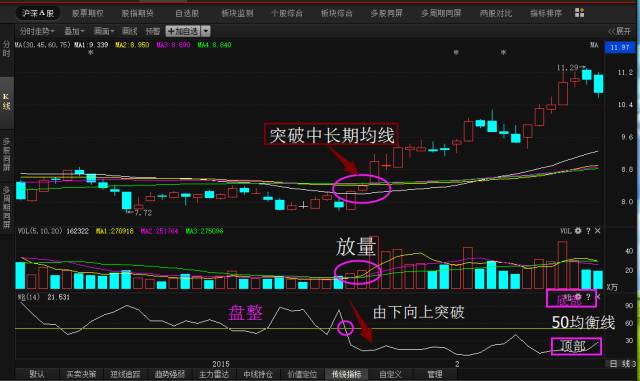Switch to 分时 view in left sidebar
Screen dimensions: 640x381
[6, 48]
